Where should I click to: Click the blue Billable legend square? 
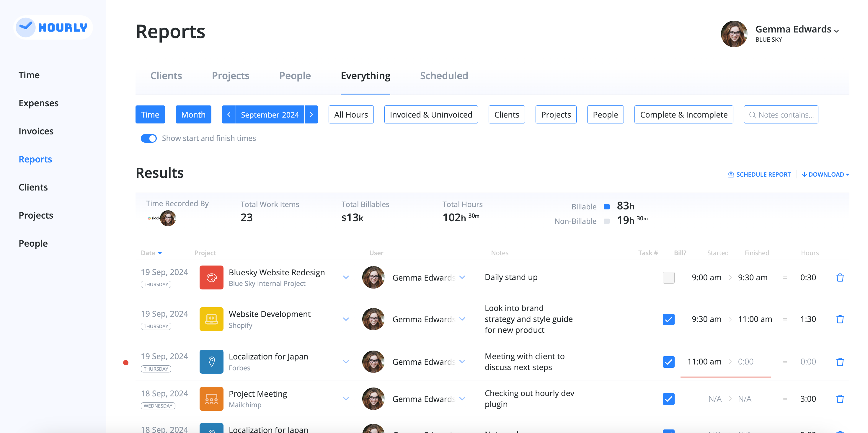[607, 206]
